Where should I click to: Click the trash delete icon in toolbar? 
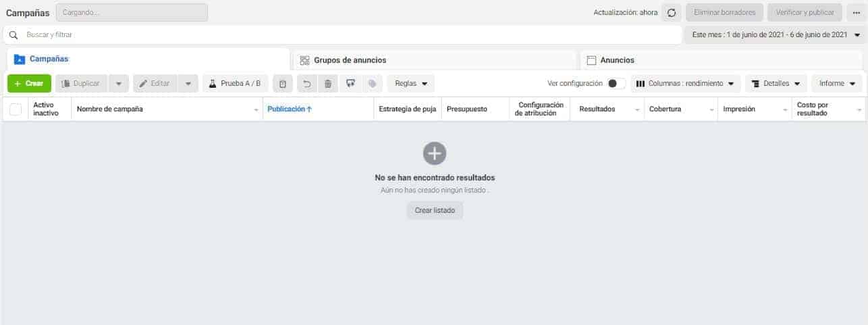point(328,84)
